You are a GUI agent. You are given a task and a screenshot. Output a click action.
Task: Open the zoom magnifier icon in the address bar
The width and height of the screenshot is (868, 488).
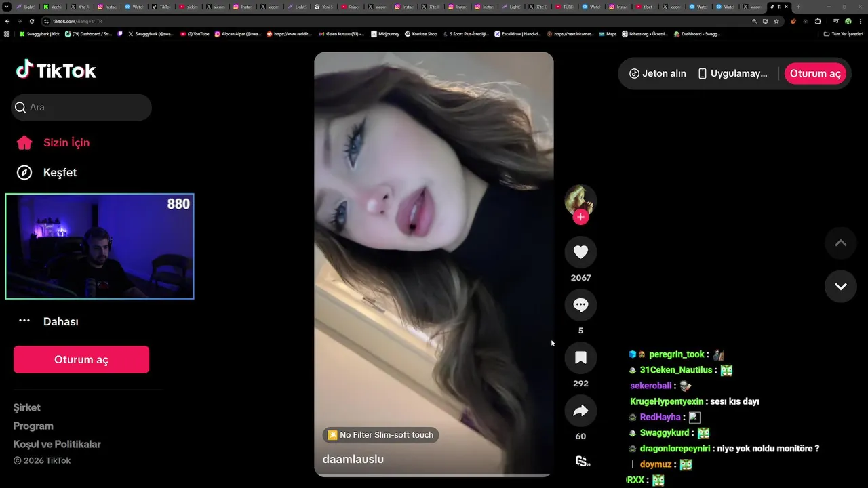point(755,21)
